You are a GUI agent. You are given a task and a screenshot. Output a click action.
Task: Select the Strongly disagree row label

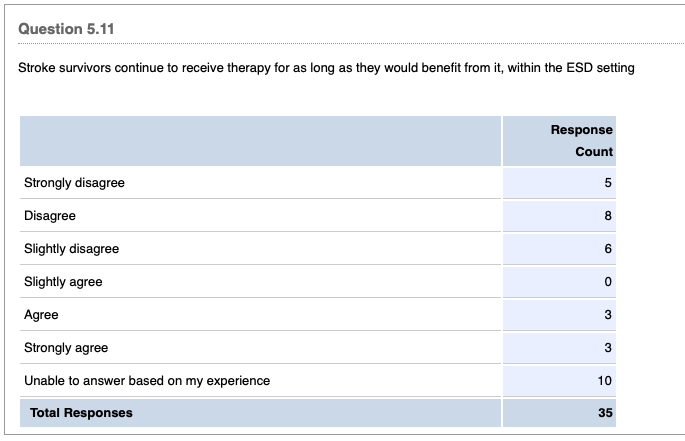(x=75, y=183)
